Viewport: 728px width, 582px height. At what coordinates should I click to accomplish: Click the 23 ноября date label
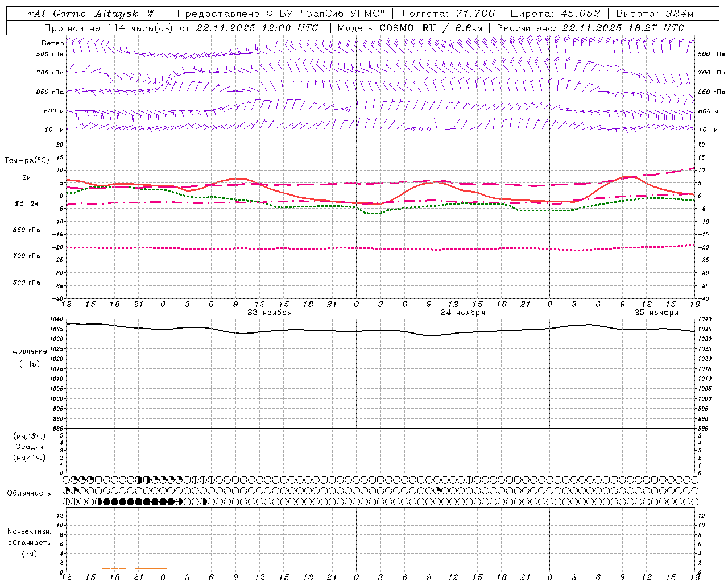270,313
